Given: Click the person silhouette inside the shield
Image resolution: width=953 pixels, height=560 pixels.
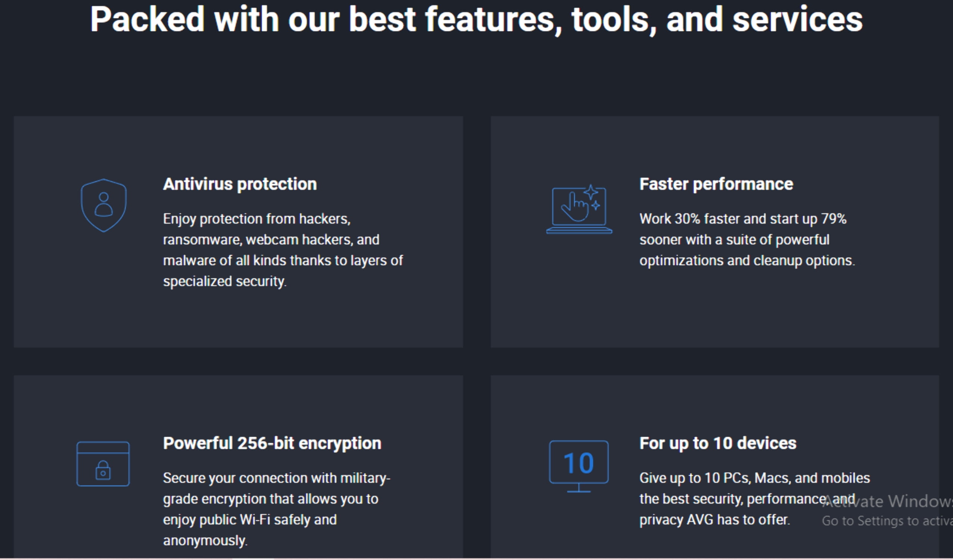Looking at the screenshot, I should coord(103,205).
